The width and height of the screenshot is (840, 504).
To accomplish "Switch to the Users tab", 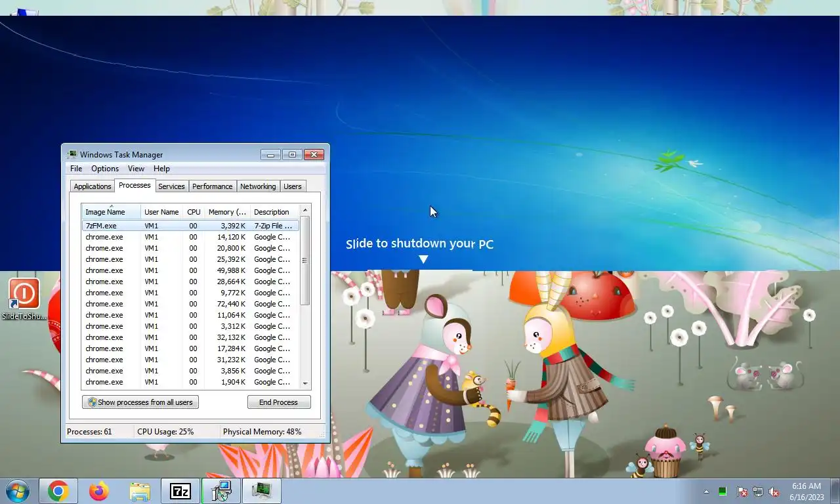I will pyautogui.click(x=292, y=186).
